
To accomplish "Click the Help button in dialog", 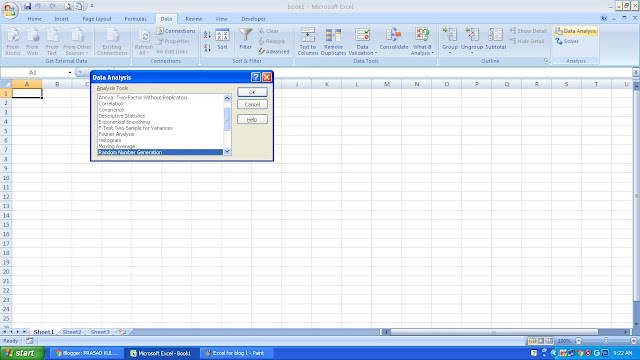I will tap(252, 119).
